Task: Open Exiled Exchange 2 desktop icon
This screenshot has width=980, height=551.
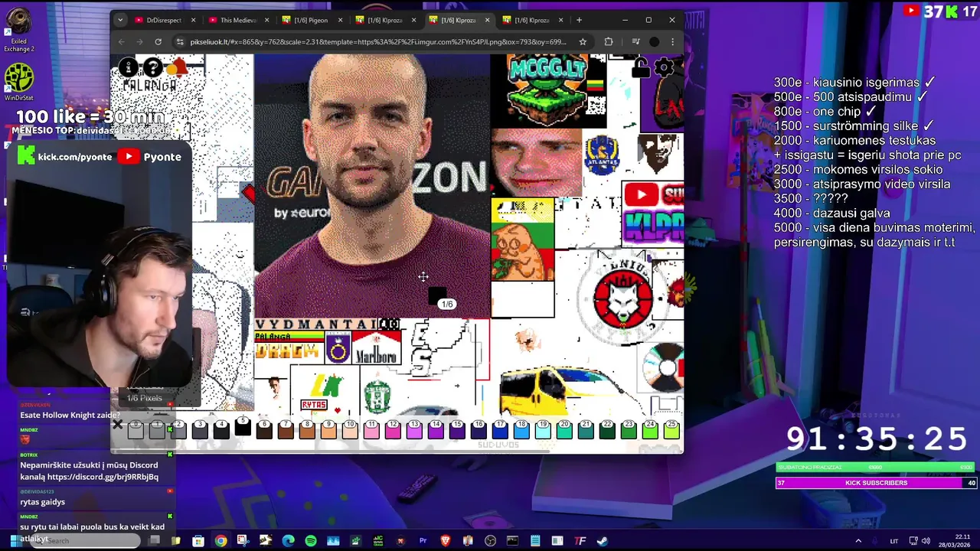Action: point(19,31)
